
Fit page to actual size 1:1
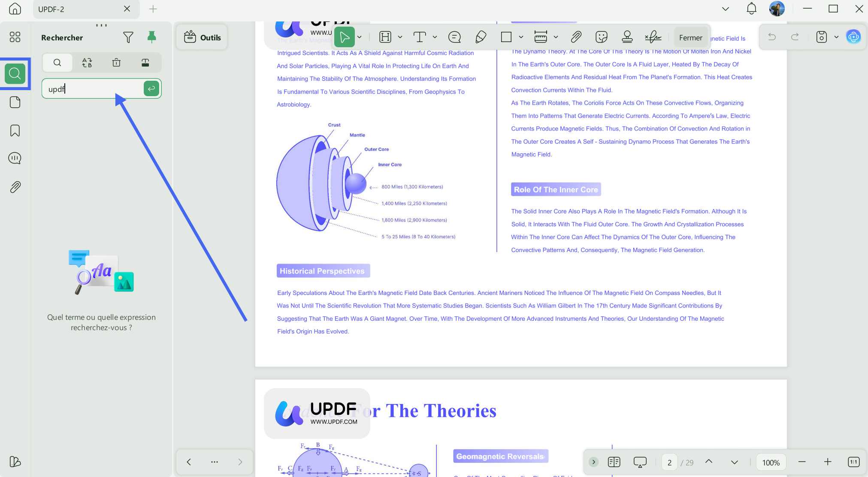click(853, 462)
